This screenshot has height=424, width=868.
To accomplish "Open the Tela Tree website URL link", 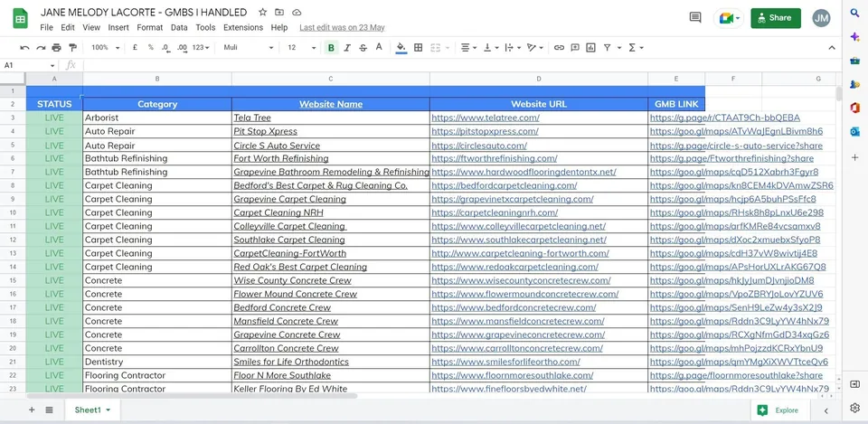I will coord(486,118).
